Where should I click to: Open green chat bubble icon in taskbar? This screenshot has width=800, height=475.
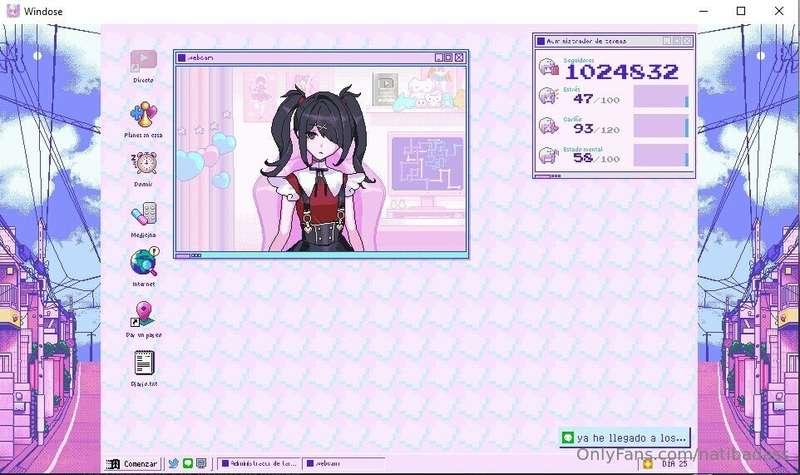[187, 463]
